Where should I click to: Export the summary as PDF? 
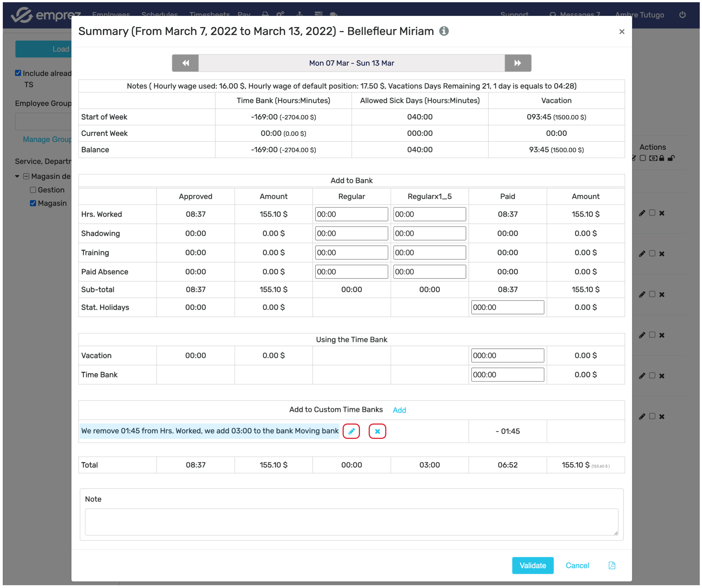[612, 565]
